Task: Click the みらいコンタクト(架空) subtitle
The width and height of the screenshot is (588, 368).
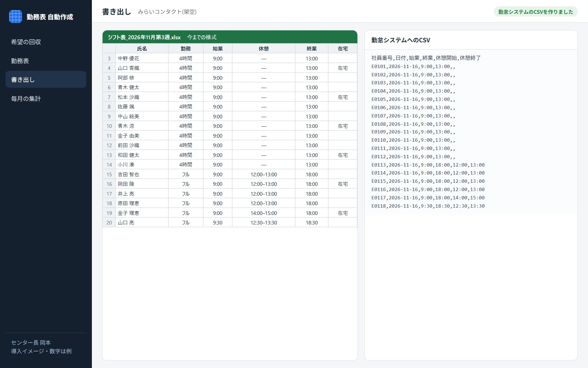Action: (167, 12)
